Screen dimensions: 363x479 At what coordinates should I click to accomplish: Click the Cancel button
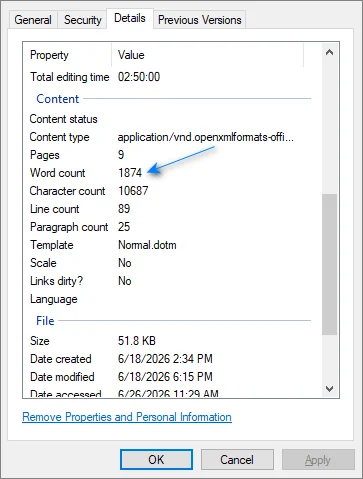[237, 460]
